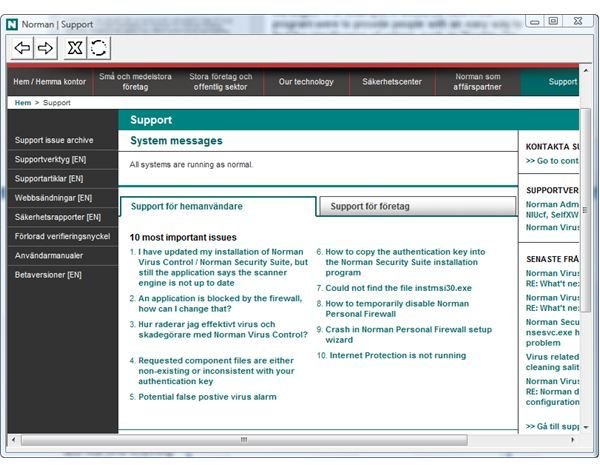Click the horizontal scrollbar right arrow
The height and width of the screenshot is (465, 600).
pos(572,440)
